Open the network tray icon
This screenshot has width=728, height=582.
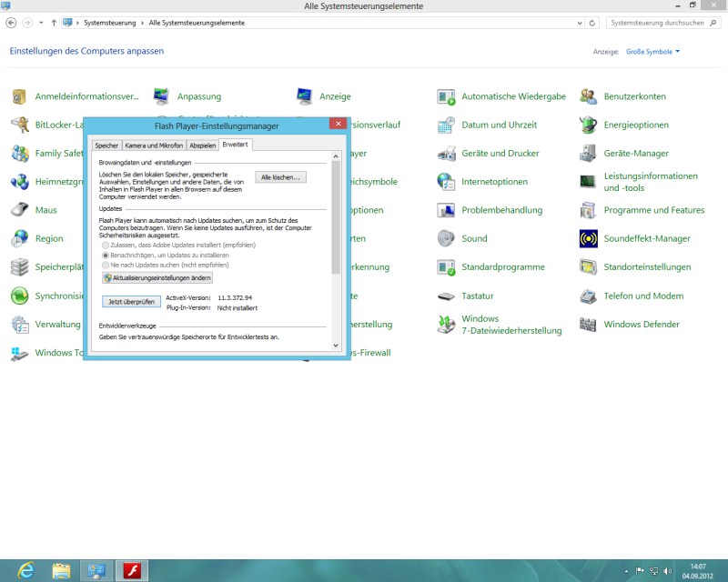[x=654, y=571]
